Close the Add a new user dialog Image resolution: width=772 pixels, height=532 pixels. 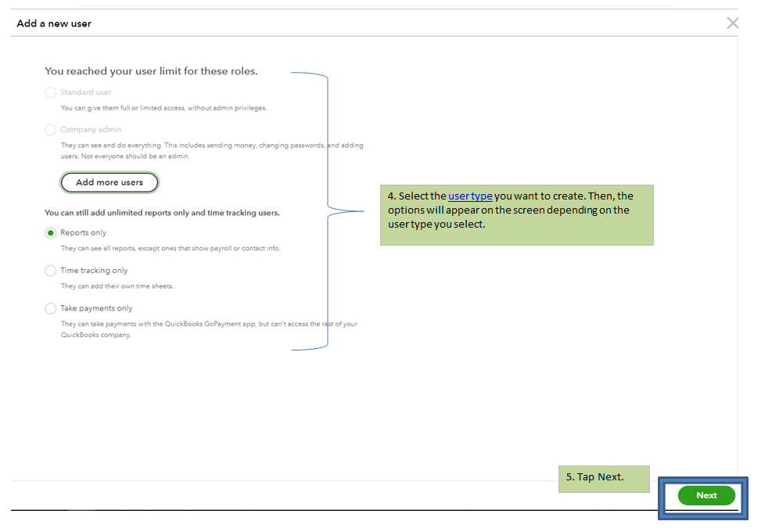pos(732,23)
